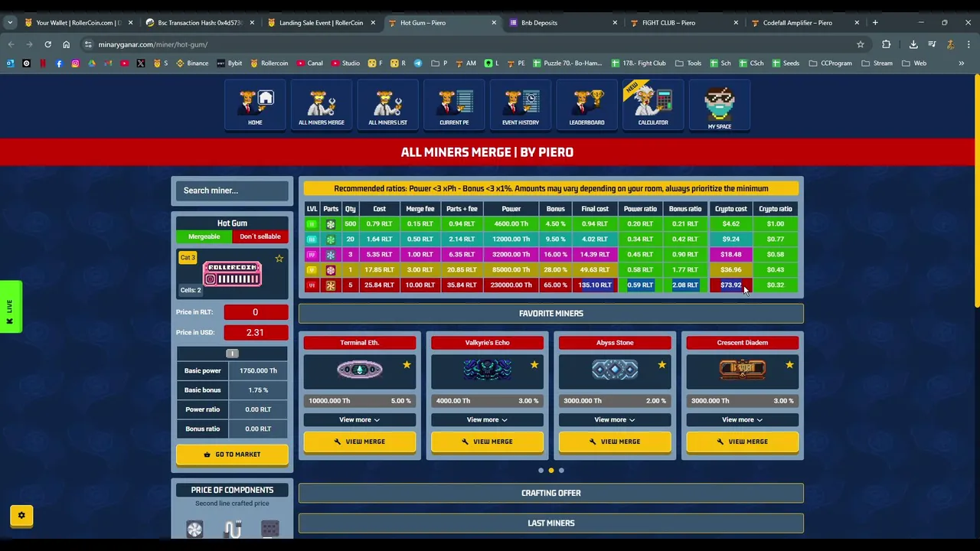Image resolution: width=980 pixels, height=551 pixels.
Task: Open the CCProgram bookmark folder
Action: pos(831,64)
